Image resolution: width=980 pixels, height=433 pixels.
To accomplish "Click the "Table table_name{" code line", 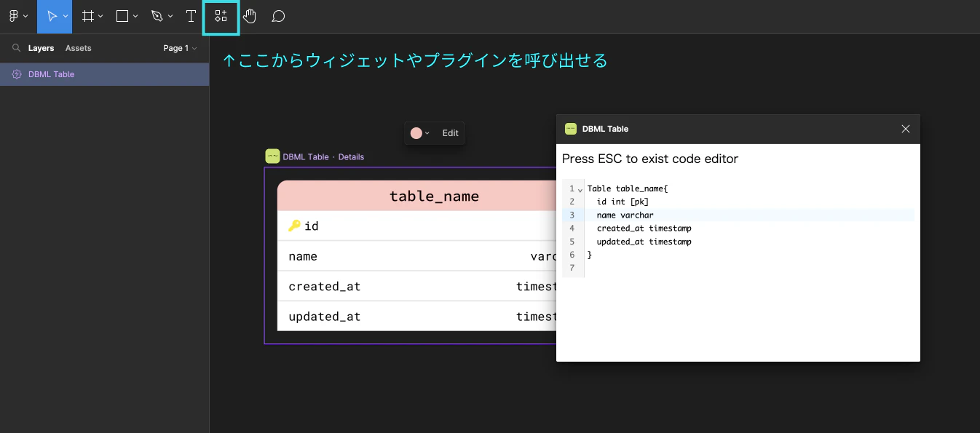I will (x=628, y=188).
